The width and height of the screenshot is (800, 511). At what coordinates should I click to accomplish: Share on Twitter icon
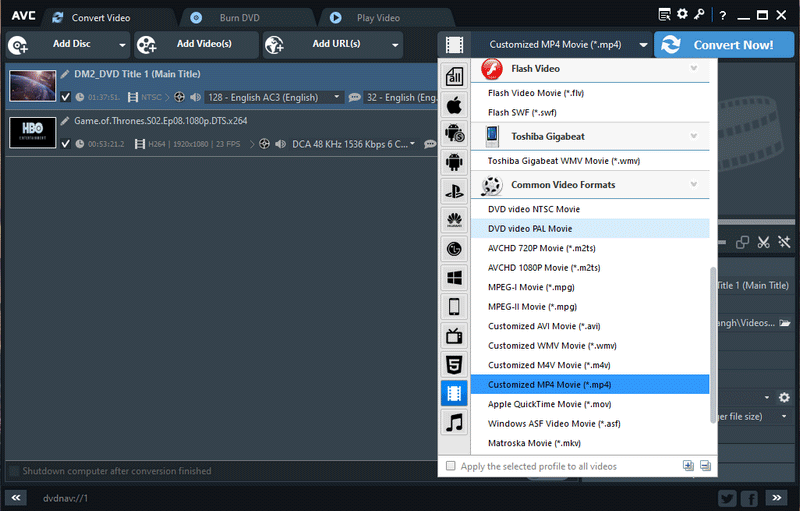[727, 498]
